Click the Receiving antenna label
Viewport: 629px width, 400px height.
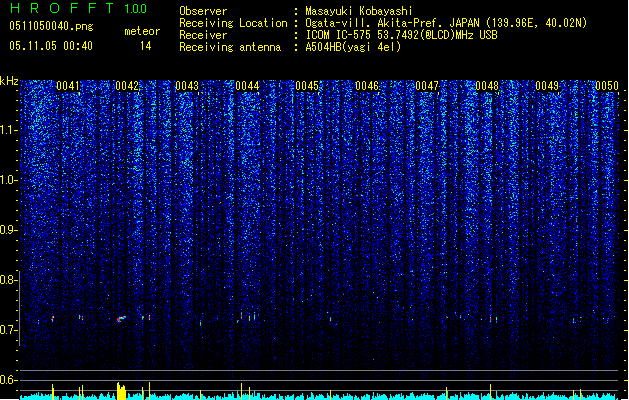click(x=230, y=47)
